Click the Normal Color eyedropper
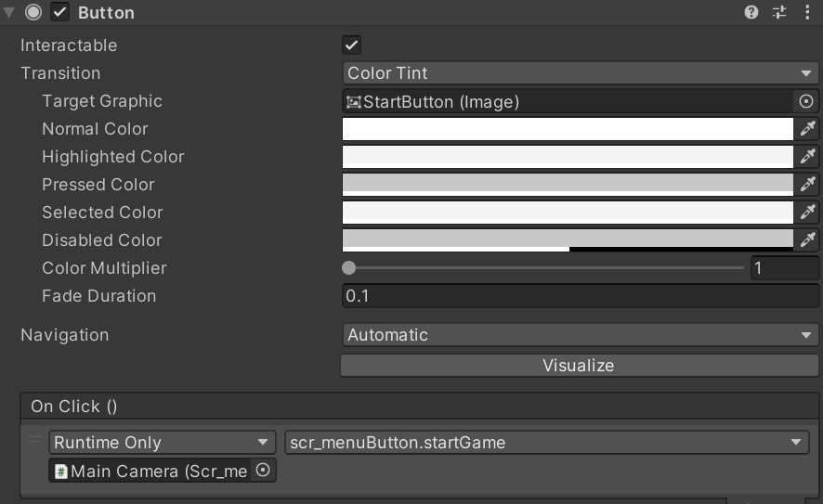The width and height of the screenshot is (823, 504). click(807, 129)
